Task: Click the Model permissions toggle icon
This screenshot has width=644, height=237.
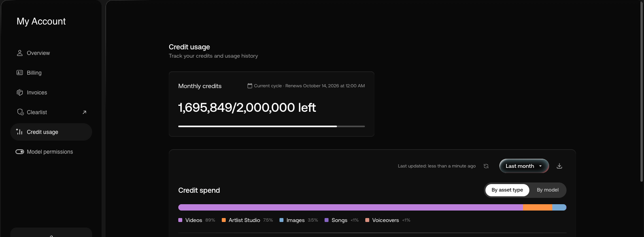Action: (20, 152)
